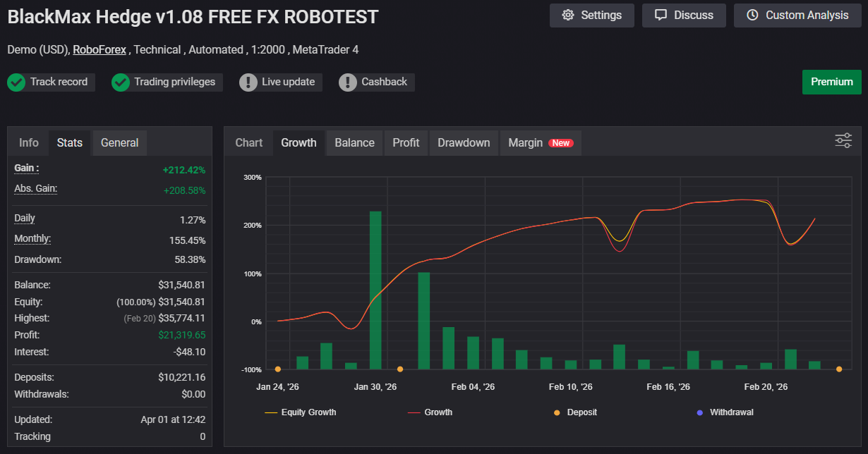Click the Cashback exclamation icon
868x454 pixels.
coord(348,82)
